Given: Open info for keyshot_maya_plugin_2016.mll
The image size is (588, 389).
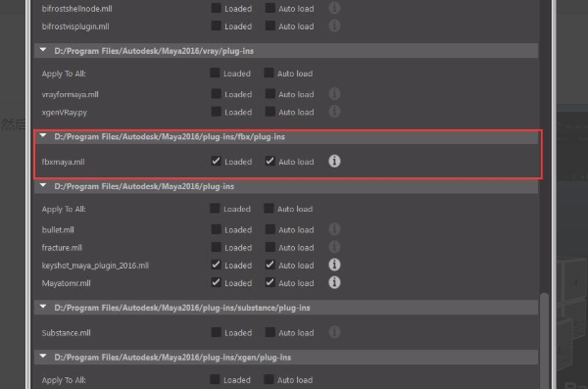Looking at the screenshot, I should coord(334,265).
